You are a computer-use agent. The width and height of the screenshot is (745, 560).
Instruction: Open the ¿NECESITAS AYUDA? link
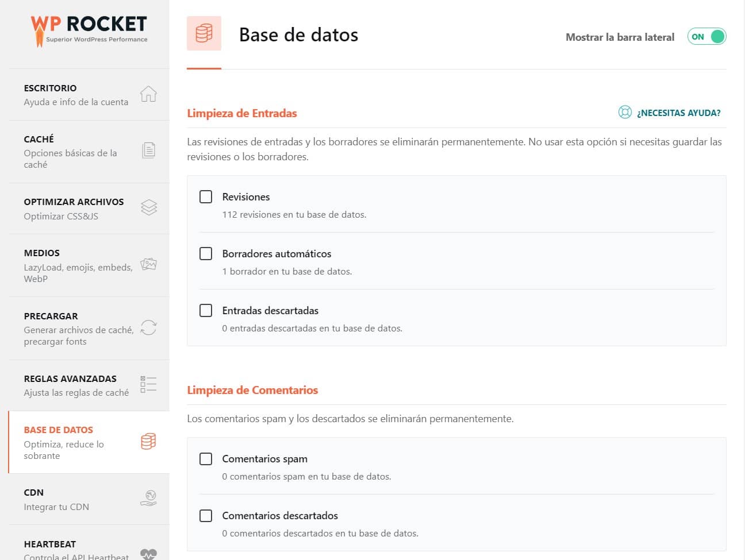[678, 113]
